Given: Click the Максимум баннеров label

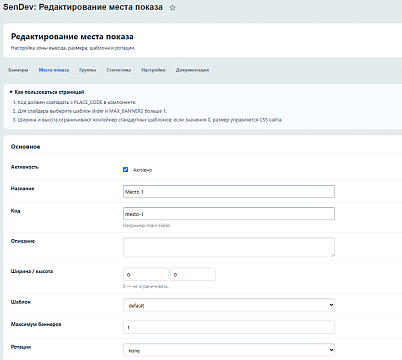Looking at the screenshot, I should click(x=36, y=324).
